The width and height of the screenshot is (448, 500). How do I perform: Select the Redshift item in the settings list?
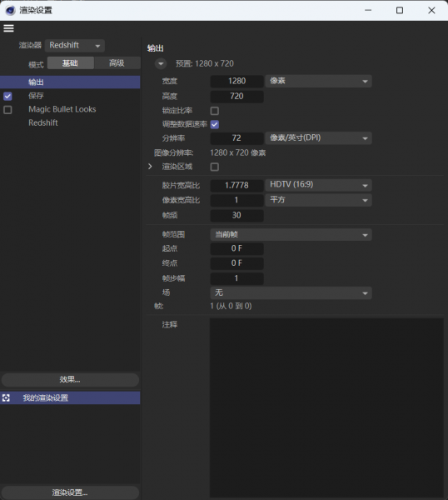(x=43, y=122)
